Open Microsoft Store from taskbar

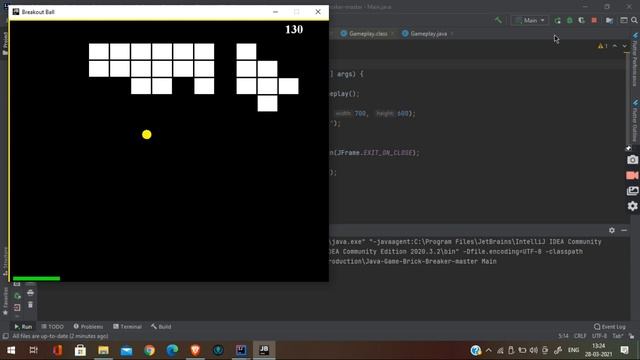point(80,350)
